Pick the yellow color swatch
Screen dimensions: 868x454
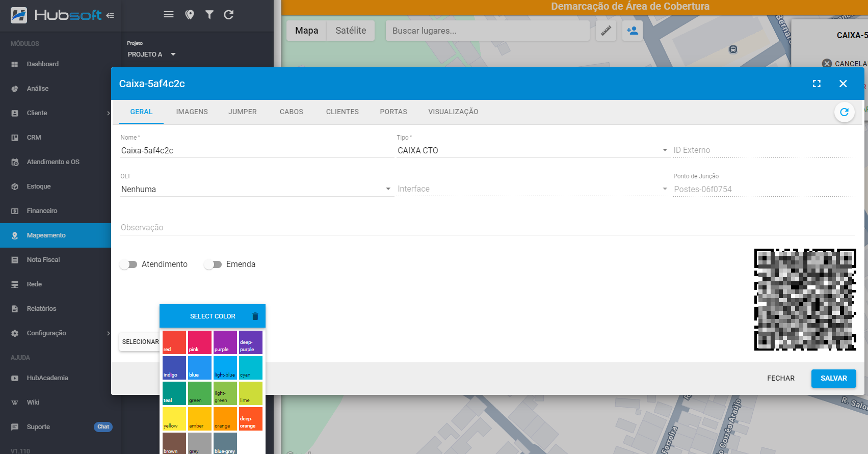tap(174, 419)
